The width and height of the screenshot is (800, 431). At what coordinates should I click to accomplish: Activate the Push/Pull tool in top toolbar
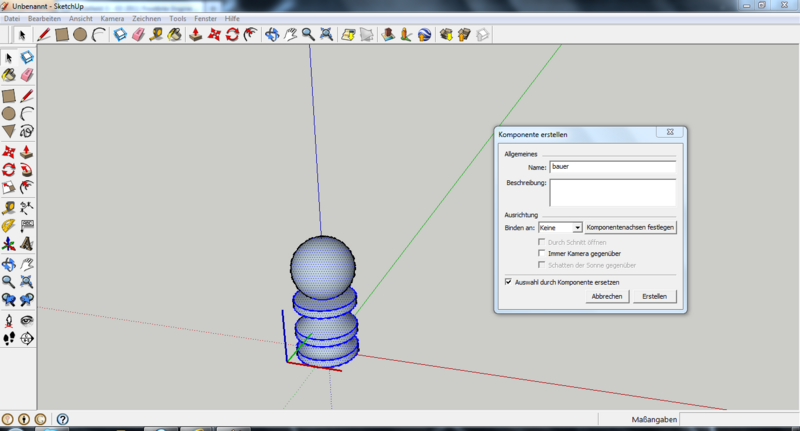pyautogui.click(x=196, y=35)
